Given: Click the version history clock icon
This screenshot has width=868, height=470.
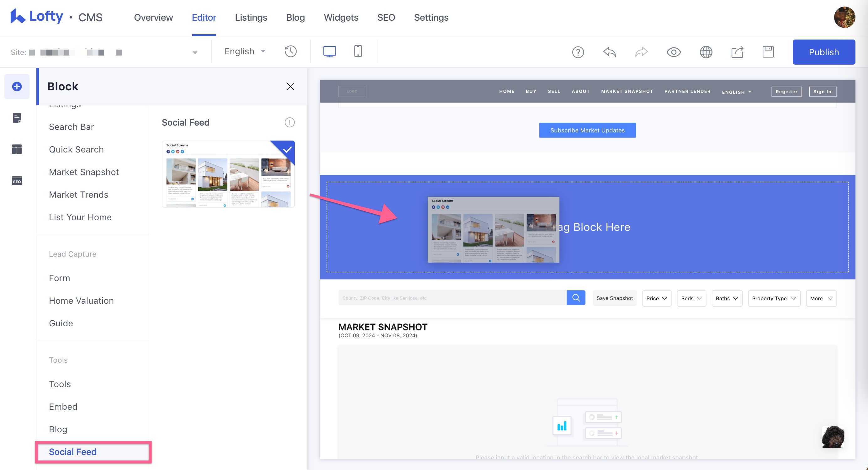Looking at the screenshot, I should (290, 51).
